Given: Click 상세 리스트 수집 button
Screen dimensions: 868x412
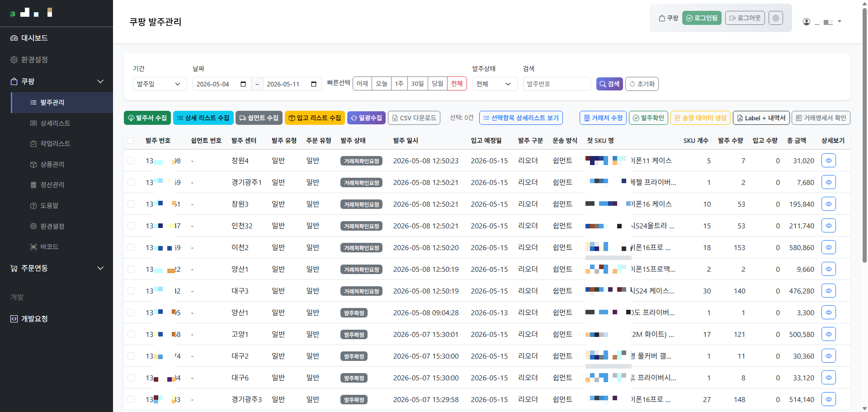Looking at the screenshot, I should [x=203, y=118].
